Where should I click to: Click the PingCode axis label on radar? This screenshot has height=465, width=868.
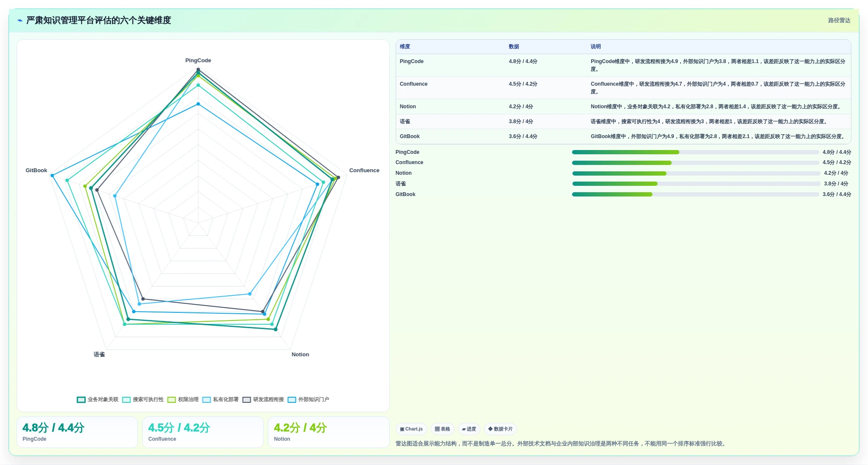pyautogui.click(x=198, y=61)
